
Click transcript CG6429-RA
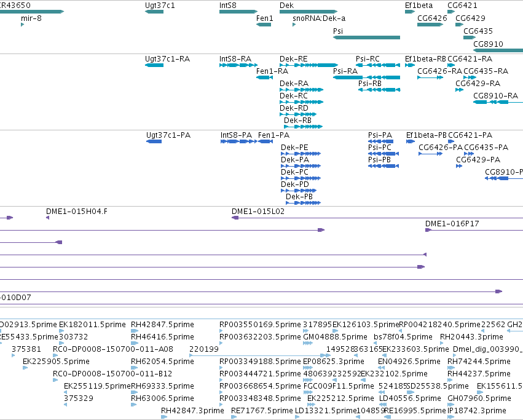[x=478, y=84]
